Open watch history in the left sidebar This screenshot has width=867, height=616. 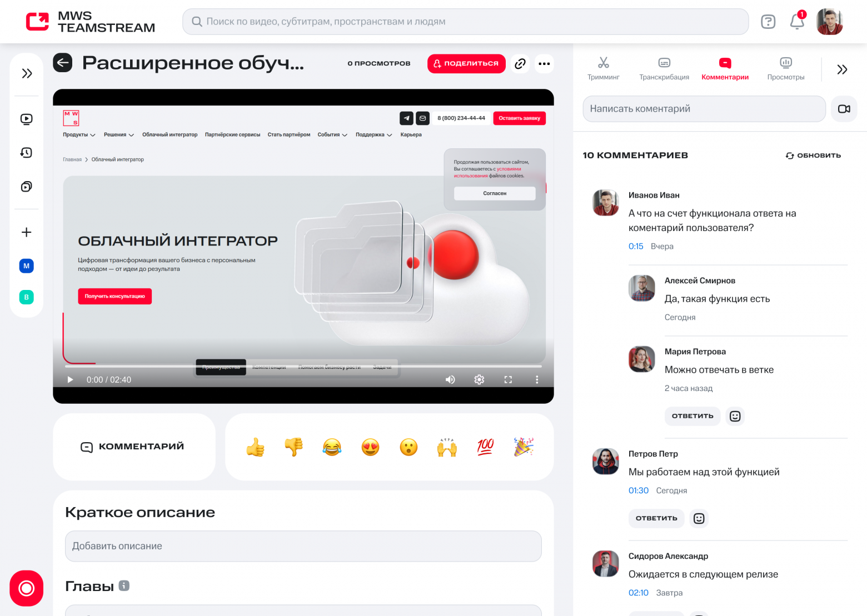26,153
